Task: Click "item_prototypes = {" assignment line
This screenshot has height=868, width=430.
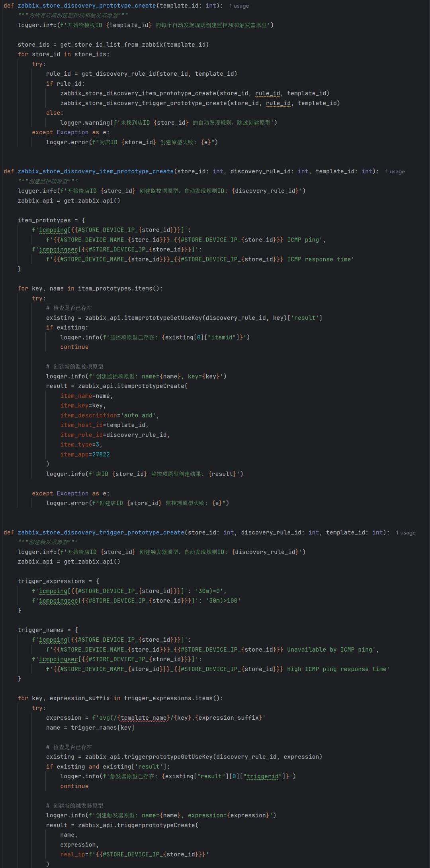Action: point(51,220)
